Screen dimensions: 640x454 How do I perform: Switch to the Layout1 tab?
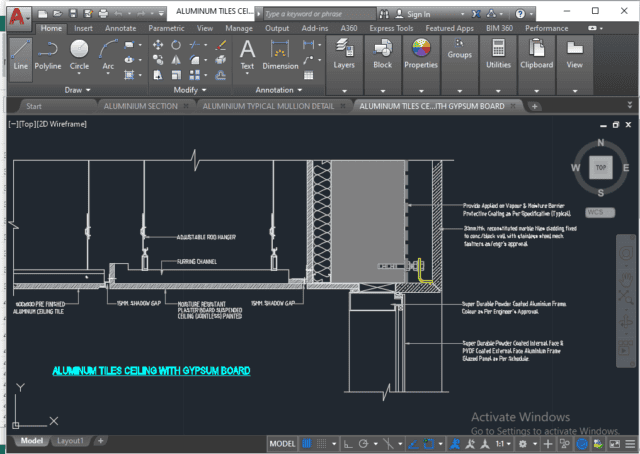coord(70,440)
